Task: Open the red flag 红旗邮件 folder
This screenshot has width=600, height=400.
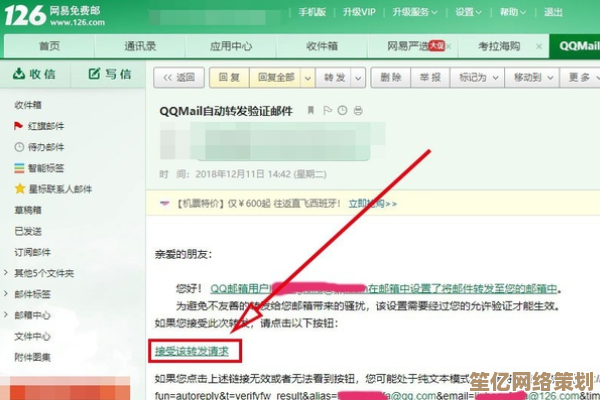Action: click(x=18, y=126)
